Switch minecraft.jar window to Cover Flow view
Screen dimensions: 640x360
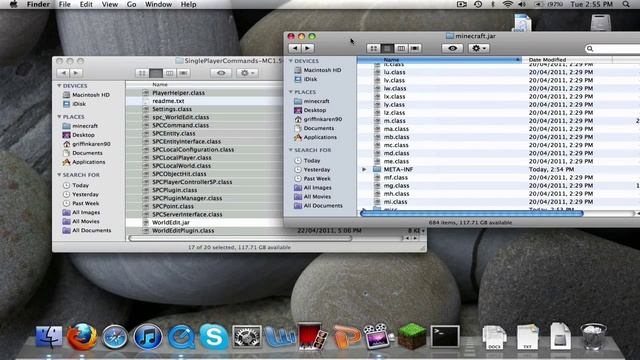click(x=415, y=49)
